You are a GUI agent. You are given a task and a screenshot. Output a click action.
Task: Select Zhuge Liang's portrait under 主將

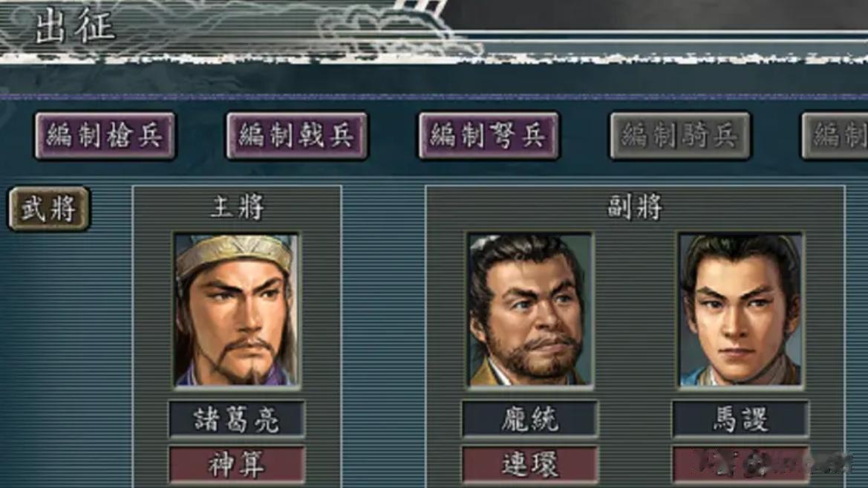coord(237,310)
